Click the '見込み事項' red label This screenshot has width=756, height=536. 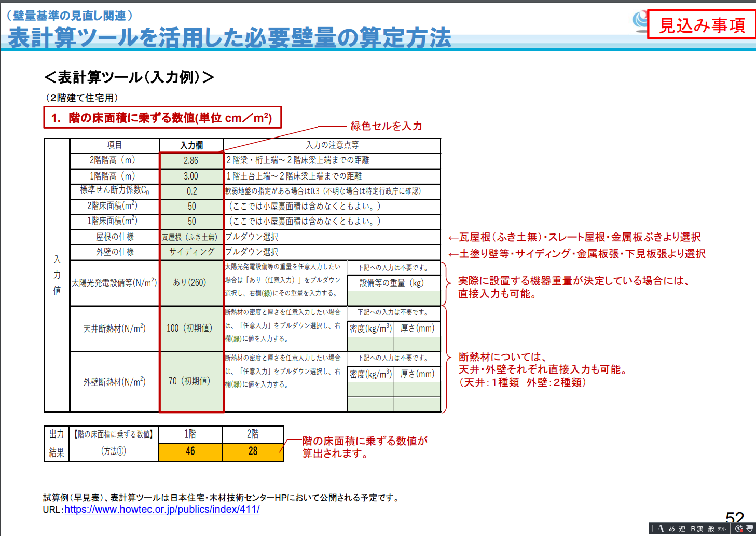(702, 24)
